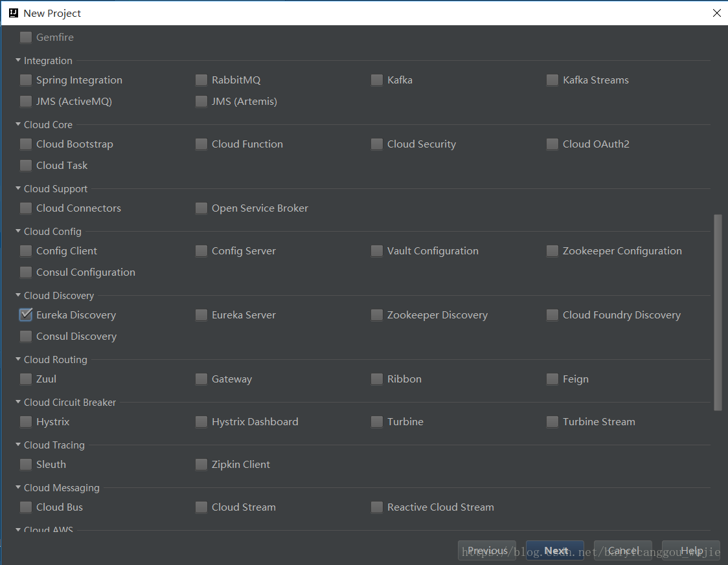Collapse the Cloud Routing group
Viewport: 728px width, 565px height.
tap(18, 359)
